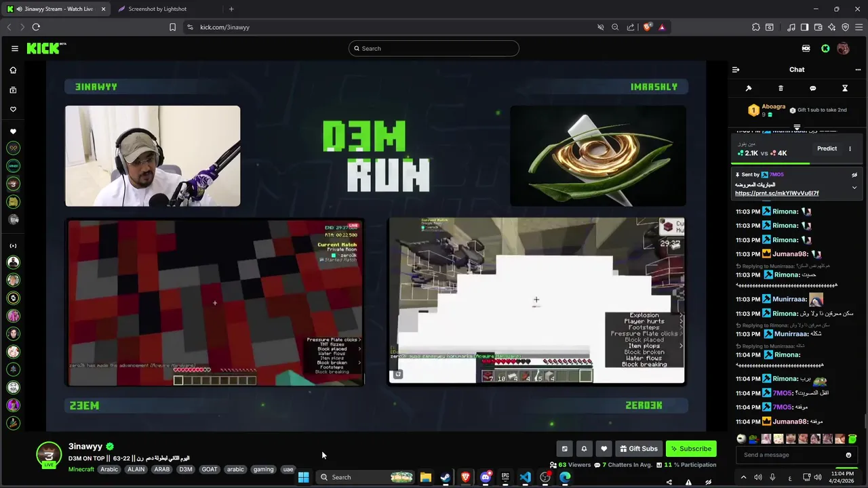The image size is (868, 488).
Task: Click the share page icon
Action: pyautogui.click(x=631, y=27)
